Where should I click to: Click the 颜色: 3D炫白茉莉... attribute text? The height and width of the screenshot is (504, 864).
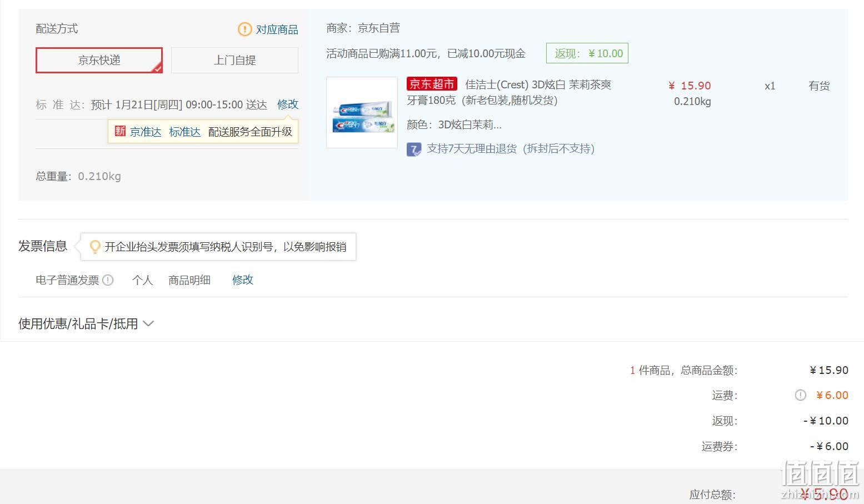pos(454,124)
